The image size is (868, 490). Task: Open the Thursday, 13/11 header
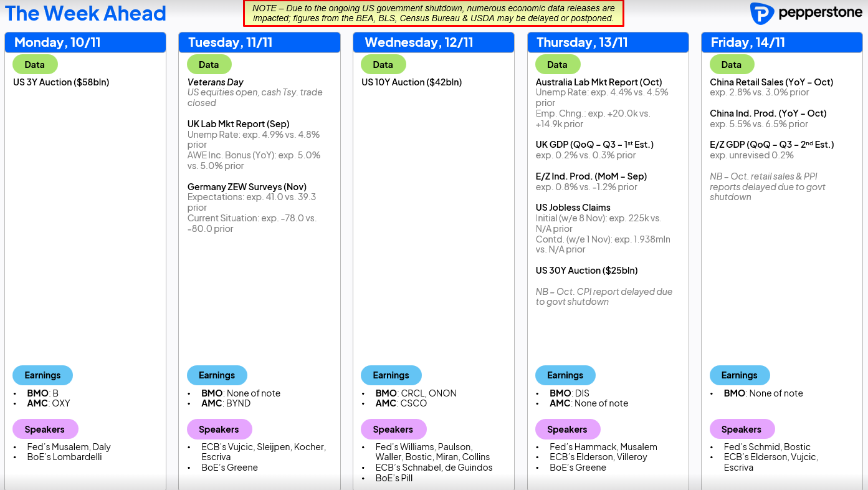click(608, 42)
